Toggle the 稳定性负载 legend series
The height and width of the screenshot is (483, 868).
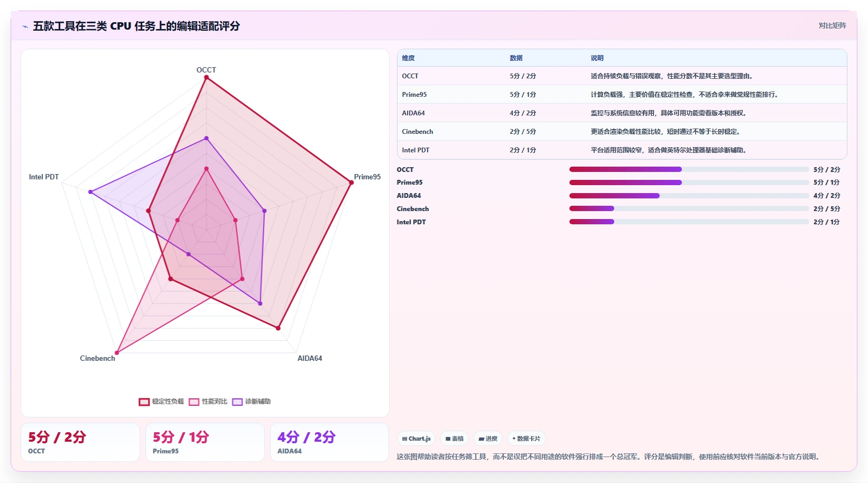pyautogui.click(x=161, y=402)
